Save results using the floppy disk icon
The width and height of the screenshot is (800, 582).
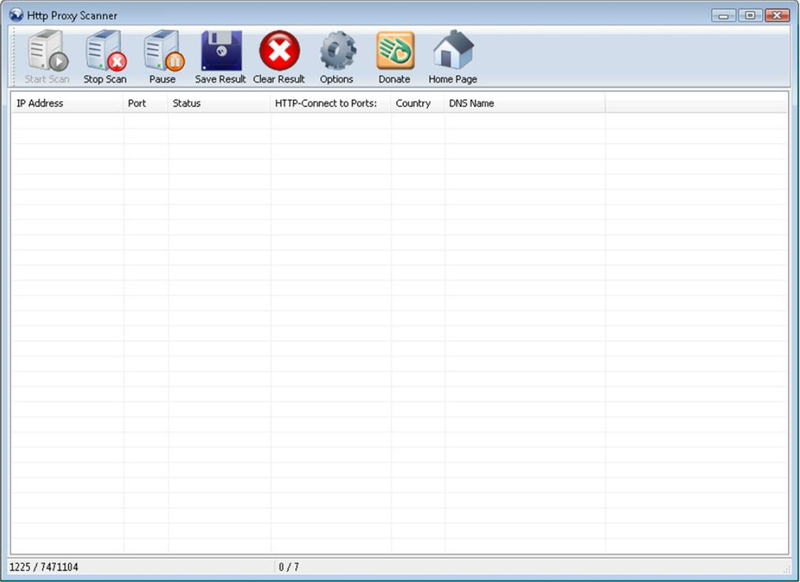[220, 56]
